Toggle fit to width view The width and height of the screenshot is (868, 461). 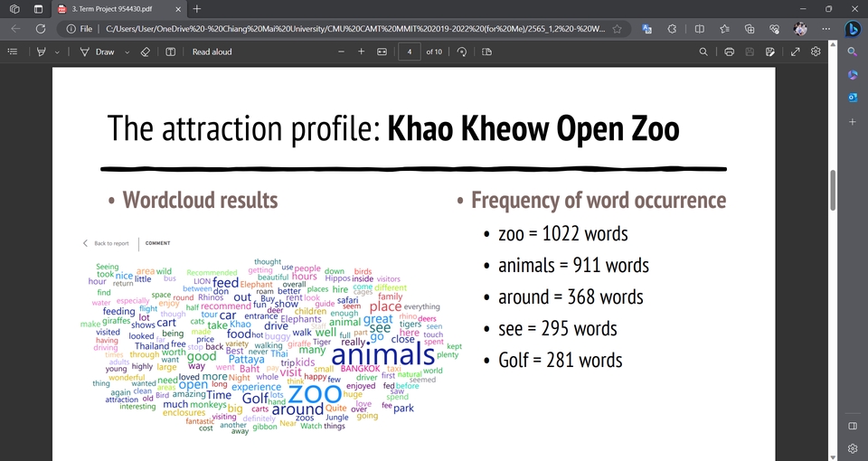tap(382, 52)
